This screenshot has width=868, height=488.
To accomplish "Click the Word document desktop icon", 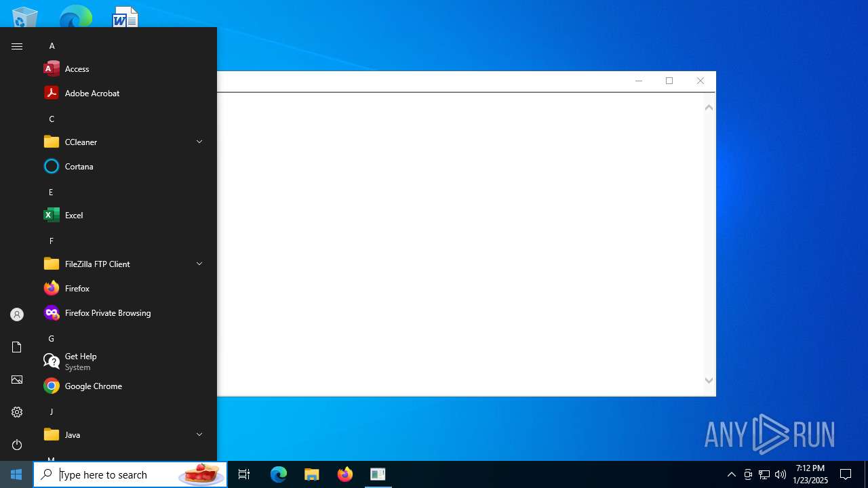I will 125,17.
